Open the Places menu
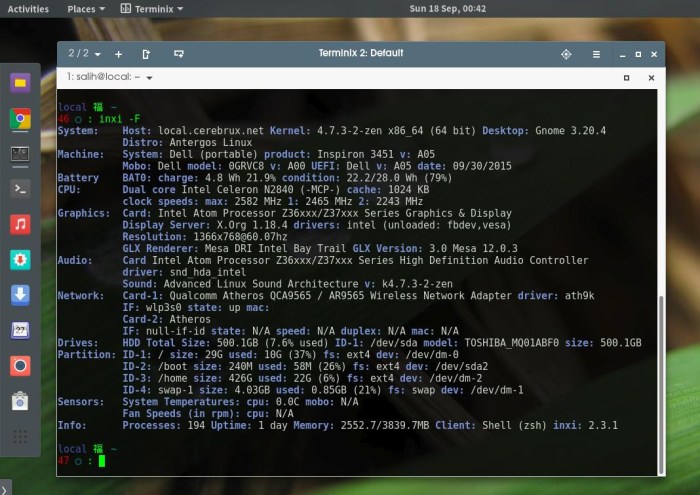Image resolution: width=700 pixels, height=495 pixels. tap(84, 9)
